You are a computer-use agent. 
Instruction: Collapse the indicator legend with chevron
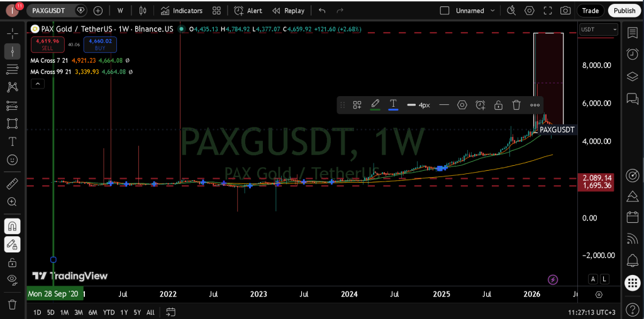coord(38,84)
